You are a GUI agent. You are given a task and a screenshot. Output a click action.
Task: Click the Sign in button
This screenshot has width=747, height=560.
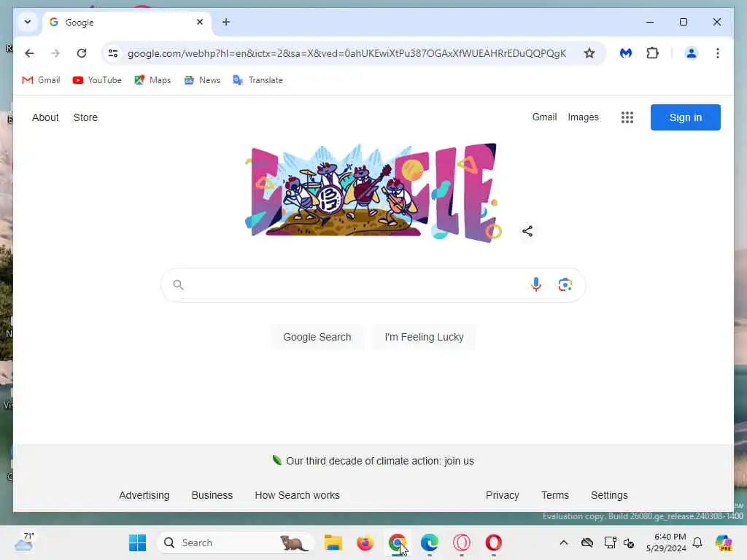(x=686, y=117)
